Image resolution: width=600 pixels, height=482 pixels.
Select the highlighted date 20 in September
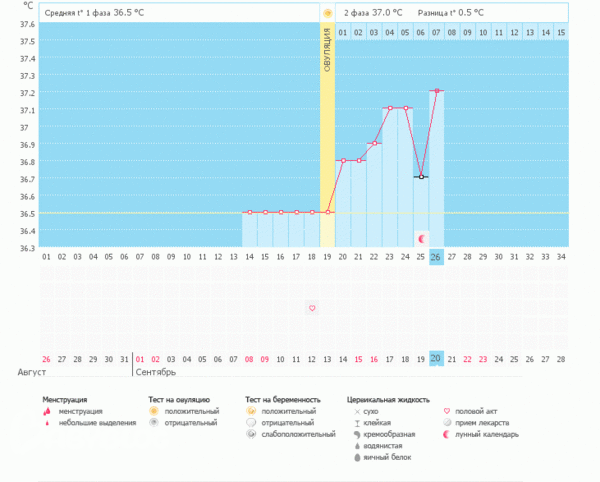coord(436,358)
